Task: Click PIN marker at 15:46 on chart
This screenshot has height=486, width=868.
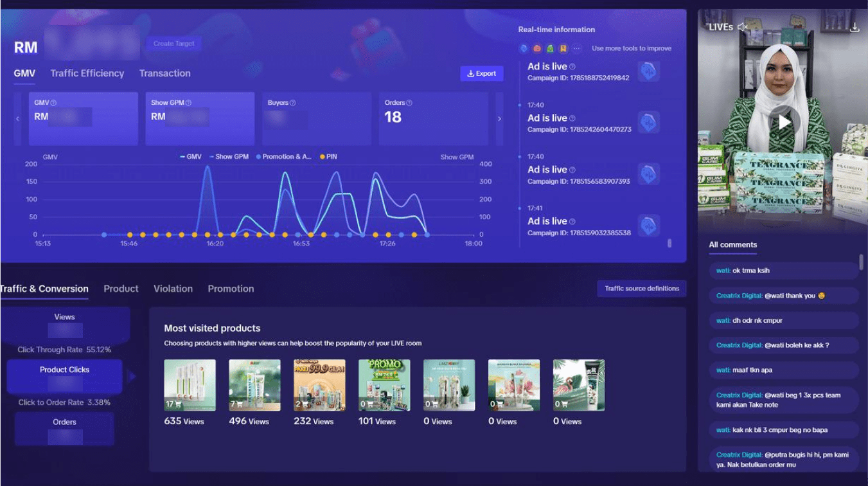Action: pos(130,235)
